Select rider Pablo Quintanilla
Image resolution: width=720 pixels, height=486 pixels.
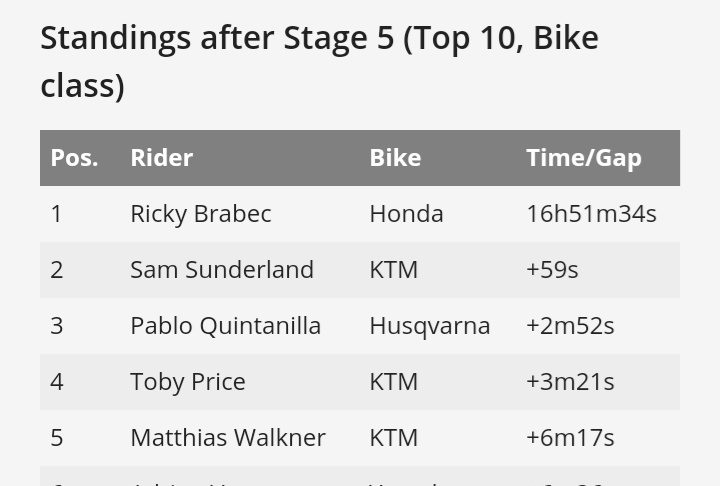225,326
